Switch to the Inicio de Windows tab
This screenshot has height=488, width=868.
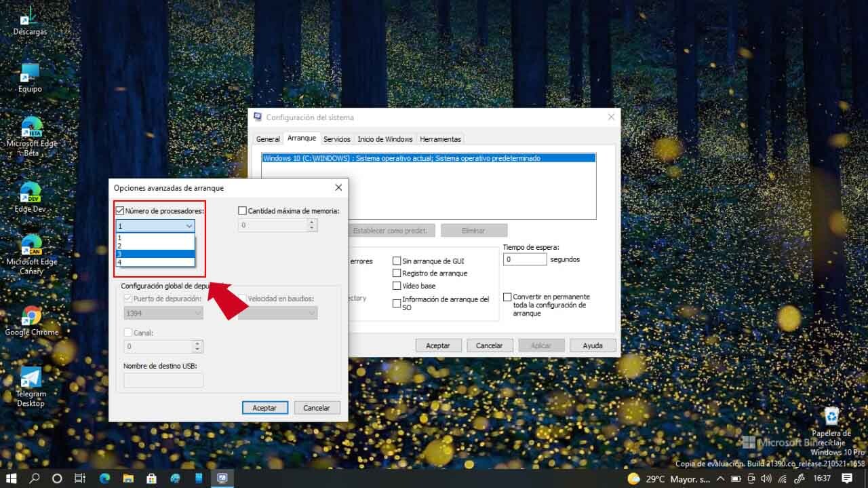[385, 139]
